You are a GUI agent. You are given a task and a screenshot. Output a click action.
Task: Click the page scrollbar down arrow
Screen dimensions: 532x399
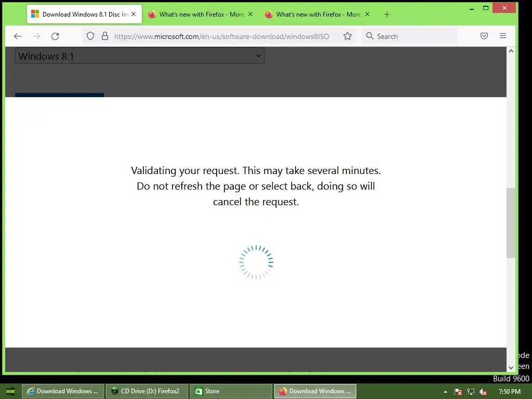pos(511,368)
